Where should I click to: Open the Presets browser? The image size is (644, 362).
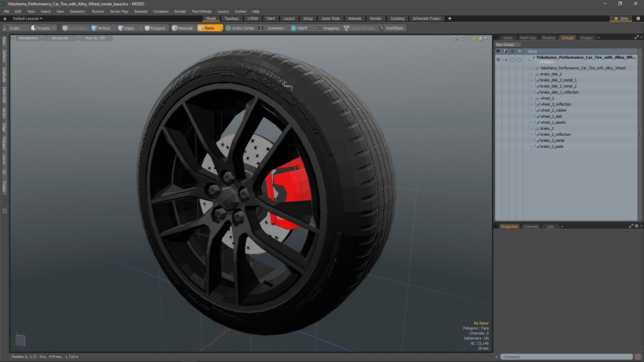43,28
